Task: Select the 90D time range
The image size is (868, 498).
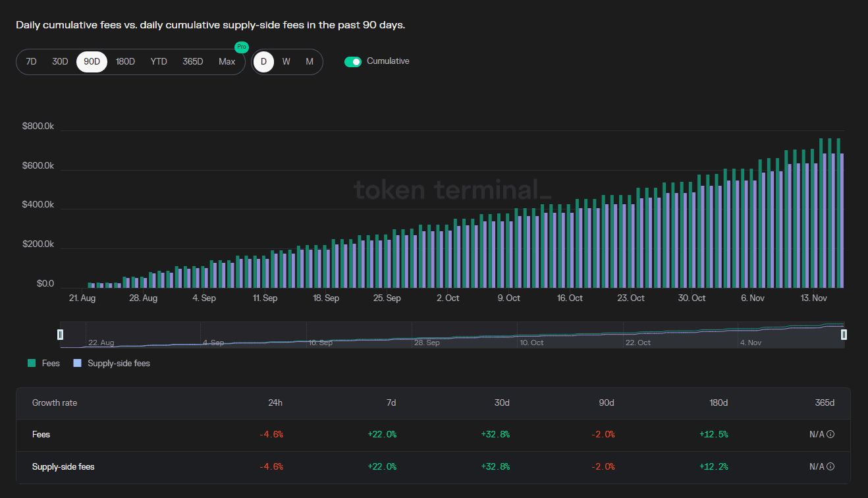Action: pyautogui.click(x=92, y=62)
